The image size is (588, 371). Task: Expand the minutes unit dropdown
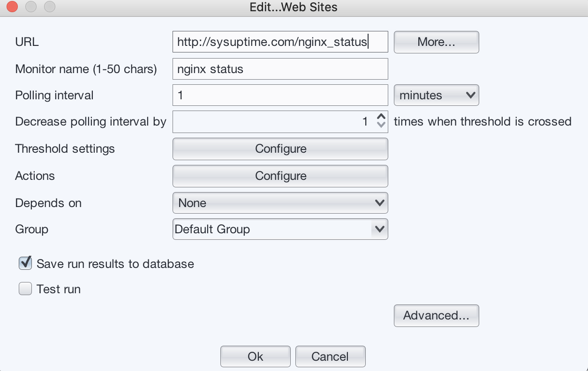(x=436, y=95)
